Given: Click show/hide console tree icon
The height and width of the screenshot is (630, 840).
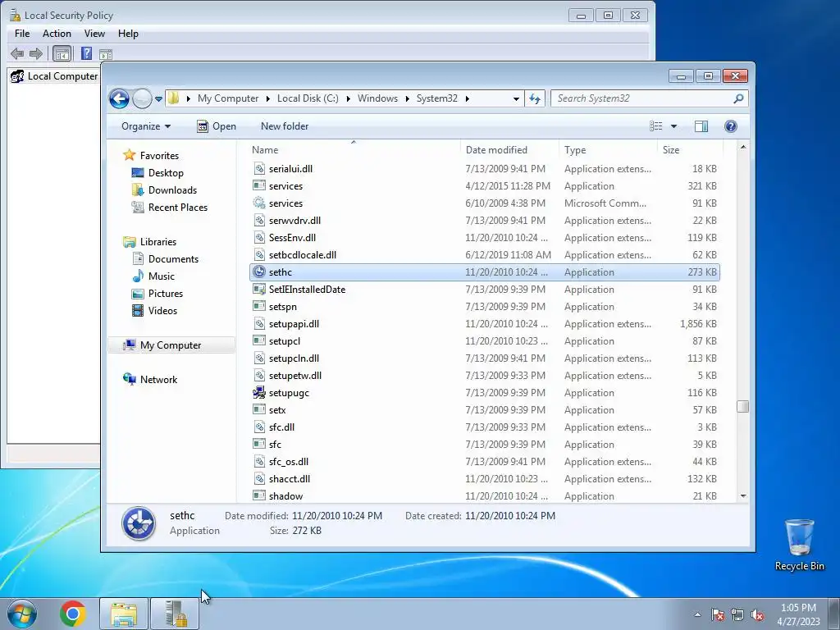Looking at the screenshot, I should pos(62,53).
